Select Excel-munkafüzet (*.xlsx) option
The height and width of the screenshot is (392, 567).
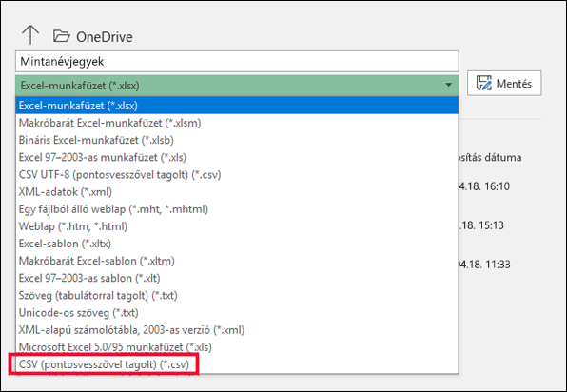(x=237, y=106)
